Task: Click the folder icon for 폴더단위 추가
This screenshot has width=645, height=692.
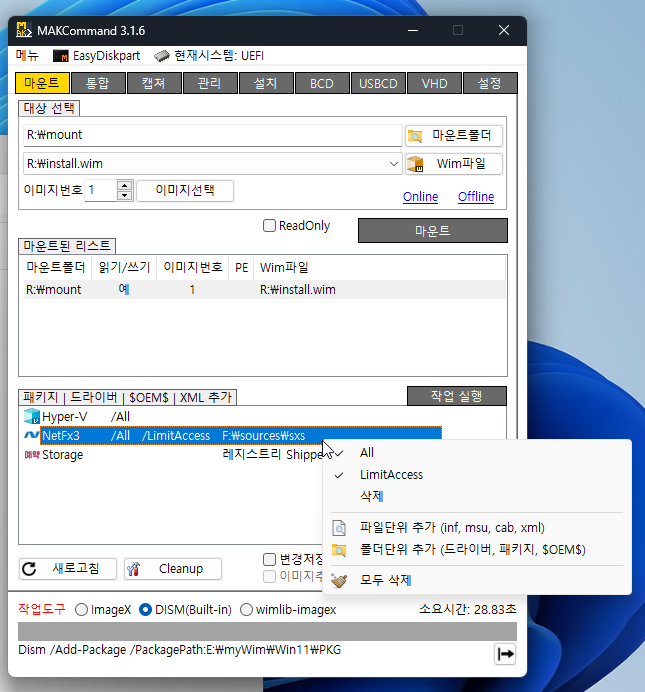Action: coord(339,550)
